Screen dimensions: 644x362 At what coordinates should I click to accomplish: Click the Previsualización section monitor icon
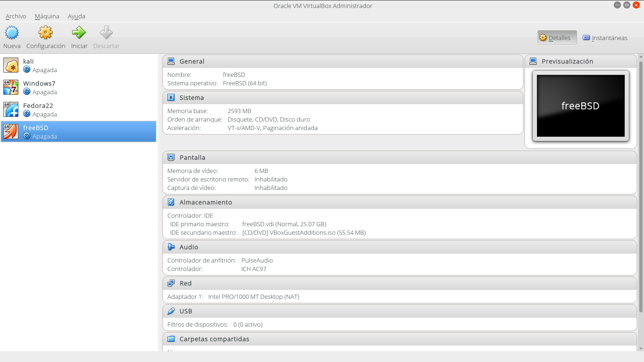click(533, 61)
